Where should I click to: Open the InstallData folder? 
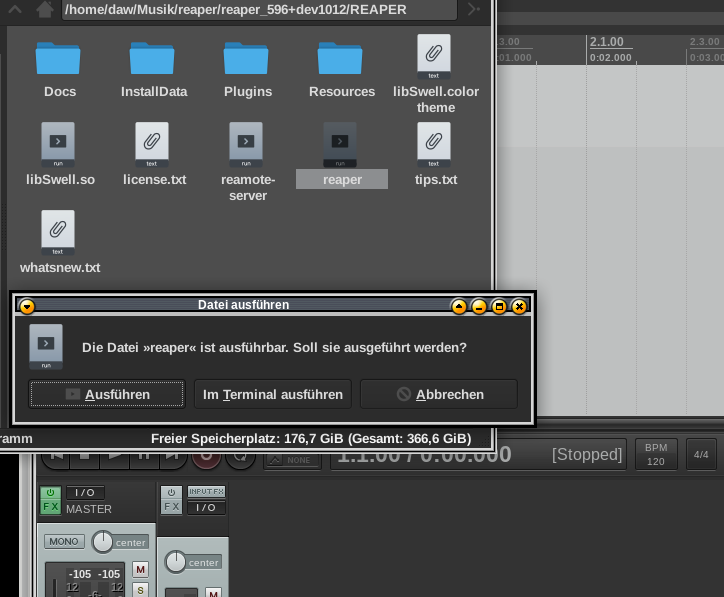point(153,69)
